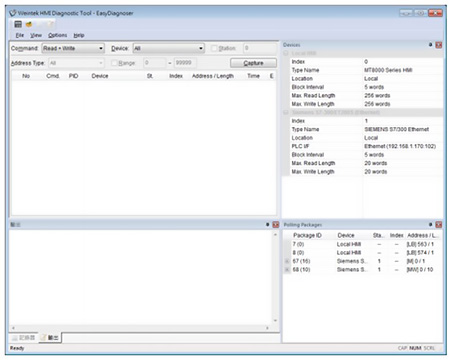Click the No column header
450x364 pixels.
[26, 76]
